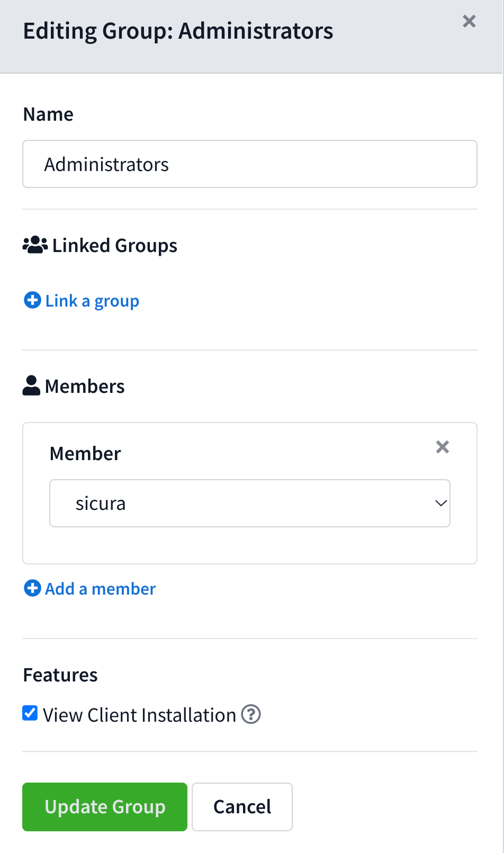Focus the Name field containing Administrators
This screenshot has width=504, height=853.
[250, 164]
